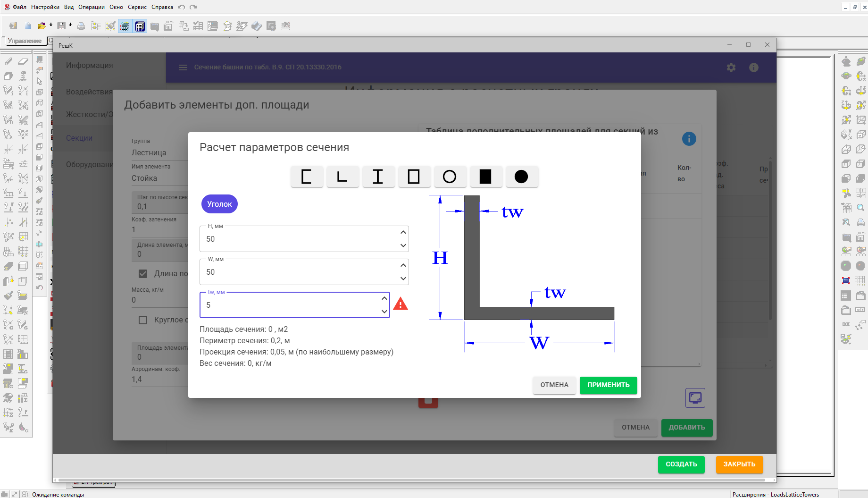The height and width of the screenshot is (498, 868).
Task: Increase H, мм value with up arrow
Action: pos(403,232)
